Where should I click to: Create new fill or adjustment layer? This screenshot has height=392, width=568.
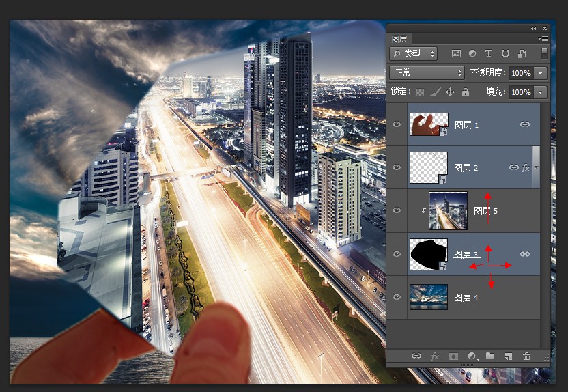click(472, 356)
